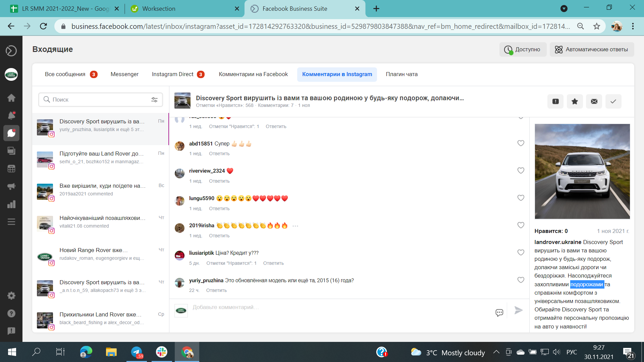Open File Explorer from taskbar
Viewport: 644px width, 362px height.
click(111, 352)
